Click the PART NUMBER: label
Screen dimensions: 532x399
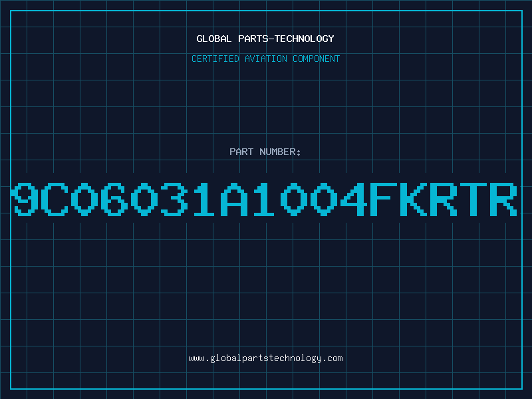pos(265,152)
